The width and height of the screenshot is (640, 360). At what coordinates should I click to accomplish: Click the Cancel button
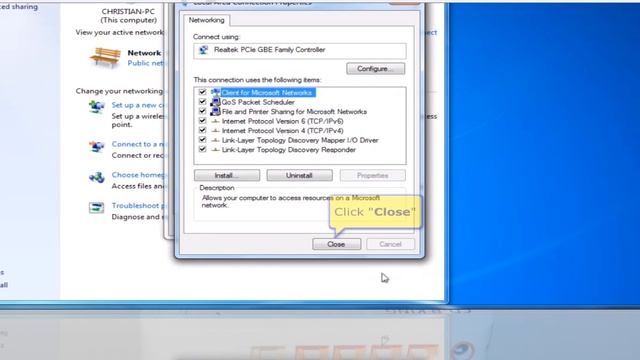(390, 244)
